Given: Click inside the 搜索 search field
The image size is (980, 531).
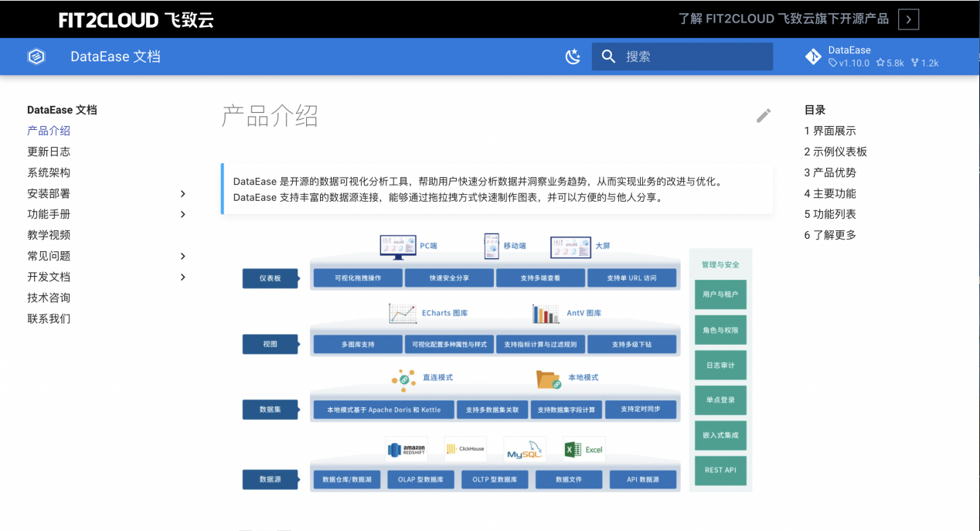Looking at the screenshot, I should click(680, 56).
